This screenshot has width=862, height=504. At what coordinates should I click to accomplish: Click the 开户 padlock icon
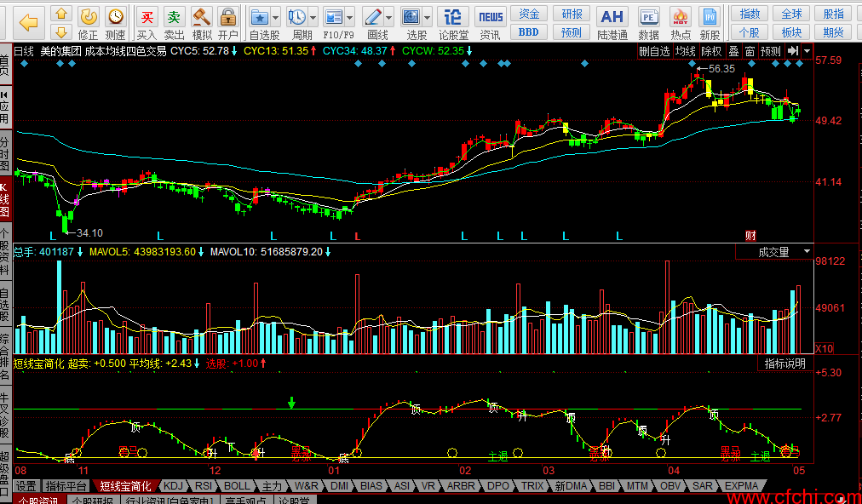pyautogui.click(x=227, y=21)
